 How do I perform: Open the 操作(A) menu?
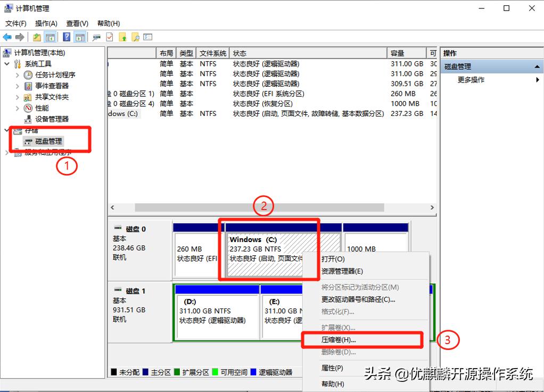click(x=46, y=23)
